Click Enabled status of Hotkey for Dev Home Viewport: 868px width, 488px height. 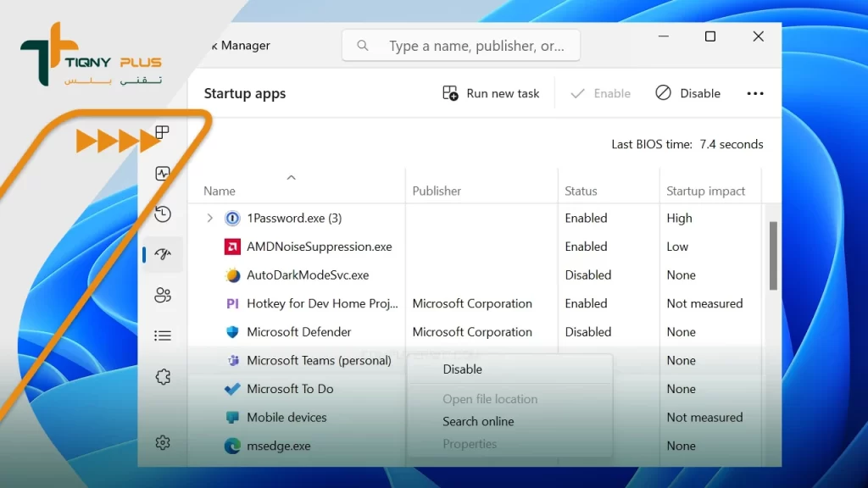586,304
